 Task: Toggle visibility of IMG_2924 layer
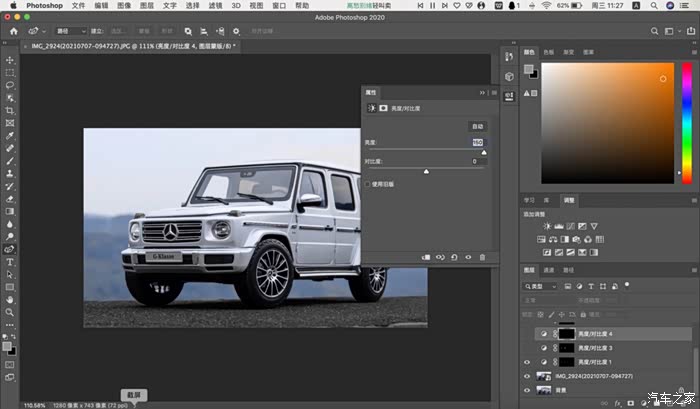tap(528, 376)
